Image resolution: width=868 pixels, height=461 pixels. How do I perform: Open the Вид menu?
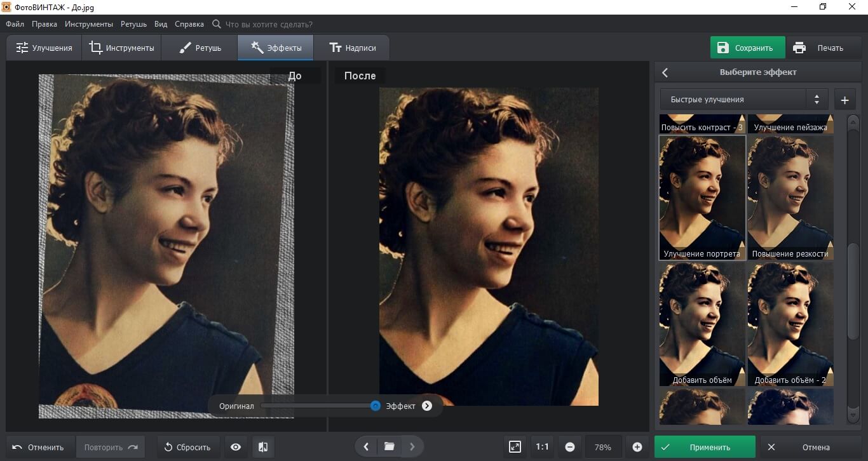tap(161, 24)
